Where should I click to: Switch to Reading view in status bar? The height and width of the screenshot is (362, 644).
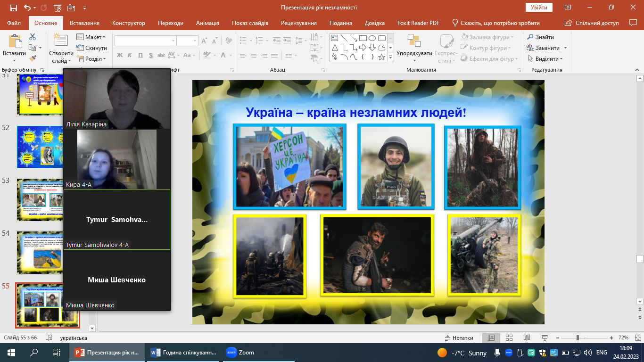(527, 338)
